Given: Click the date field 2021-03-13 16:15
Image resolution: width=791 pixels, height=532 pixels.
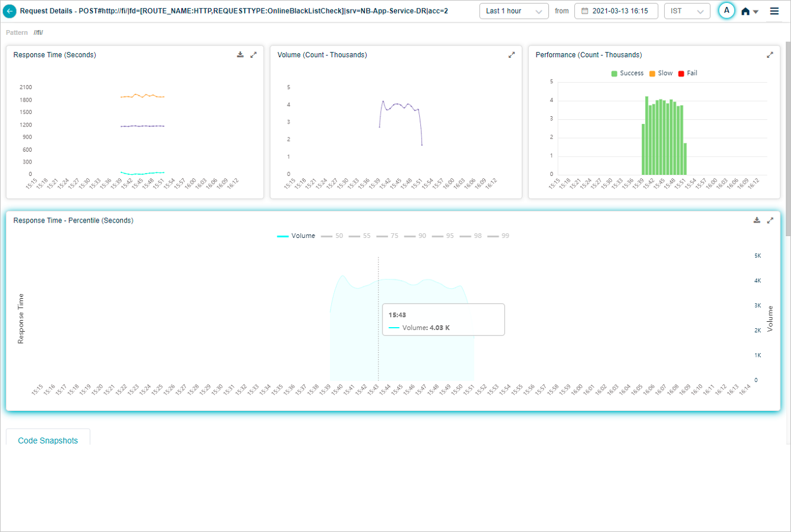Looking at the screenshot, I should click(x=616, y=11).
